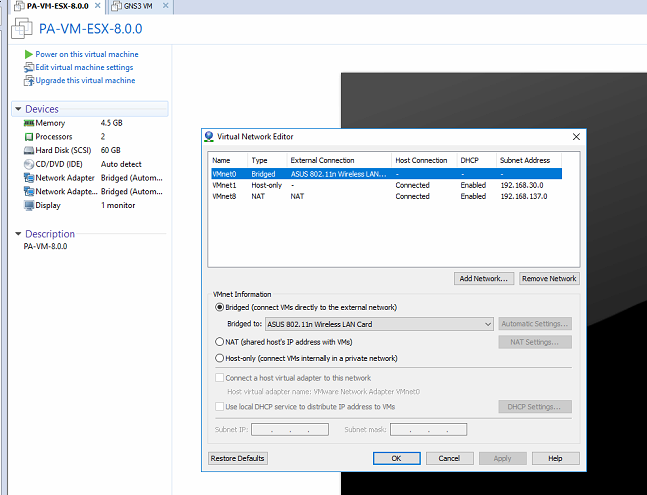
Task: Select the CD/DVD (IDE) disc icon
Action: [28, 164]
